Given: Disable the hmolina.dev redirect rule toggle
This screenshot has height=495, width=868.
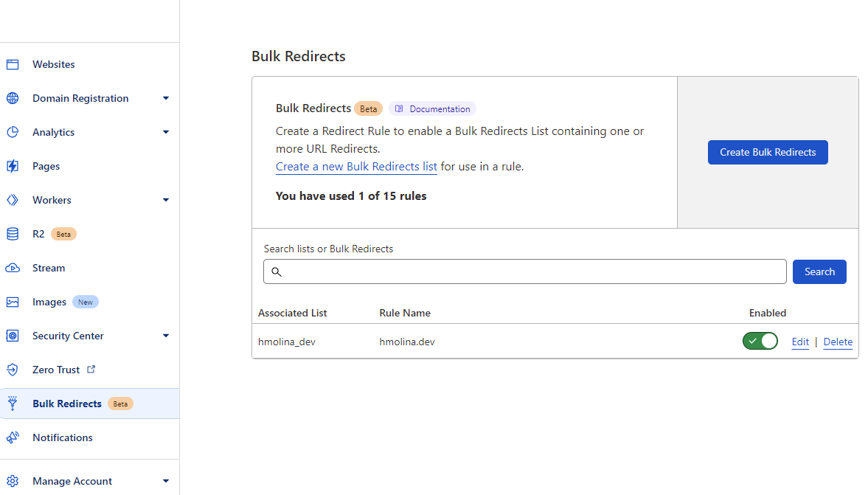Looking at the screenshot, I should click(x=760, y=341).
